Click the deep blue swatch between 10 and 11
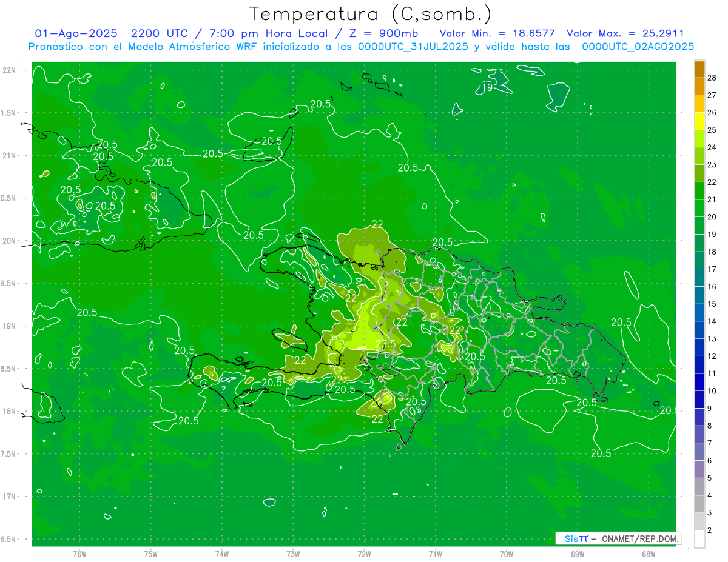Viewport: 728px width, 562px height. tap(699, 382)
